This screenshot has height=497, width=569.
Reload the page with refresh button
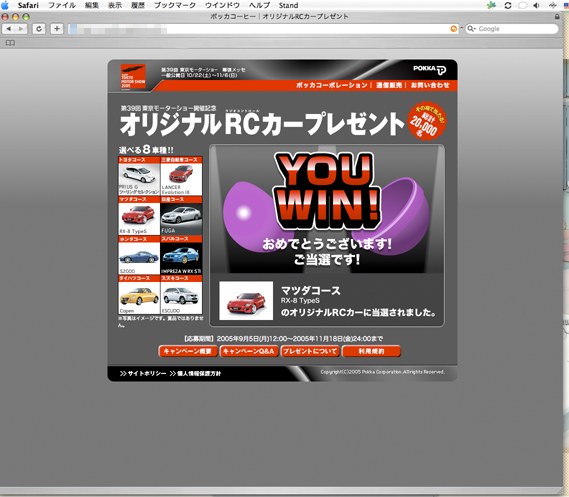tap(39, 29)
